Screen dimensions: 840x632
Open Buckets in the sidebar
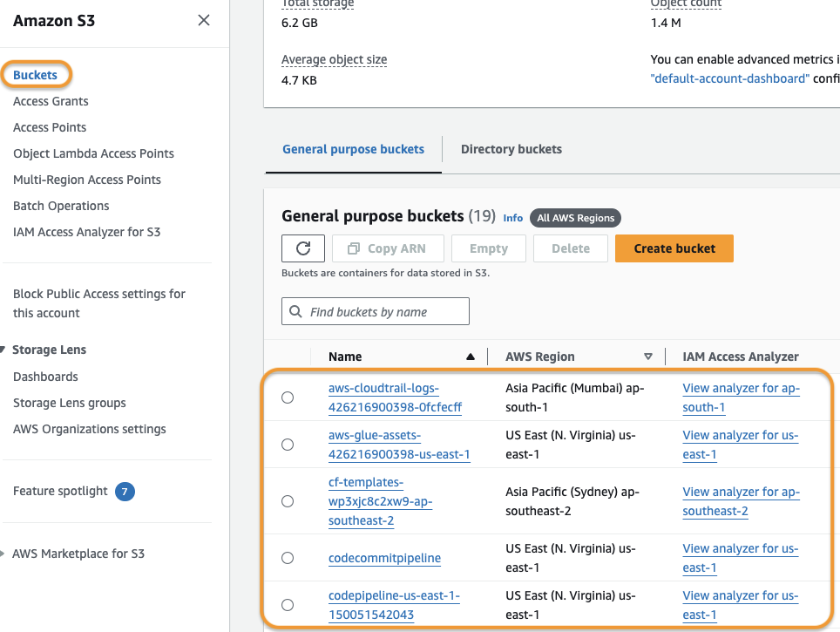[36, 75]
